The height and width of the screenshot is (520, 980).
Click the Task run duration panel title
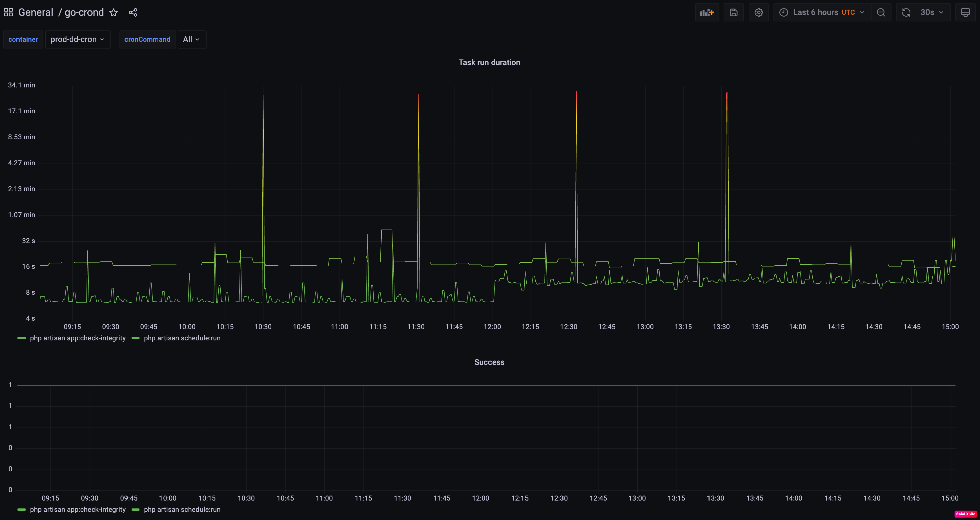click(x=489, y=62)
